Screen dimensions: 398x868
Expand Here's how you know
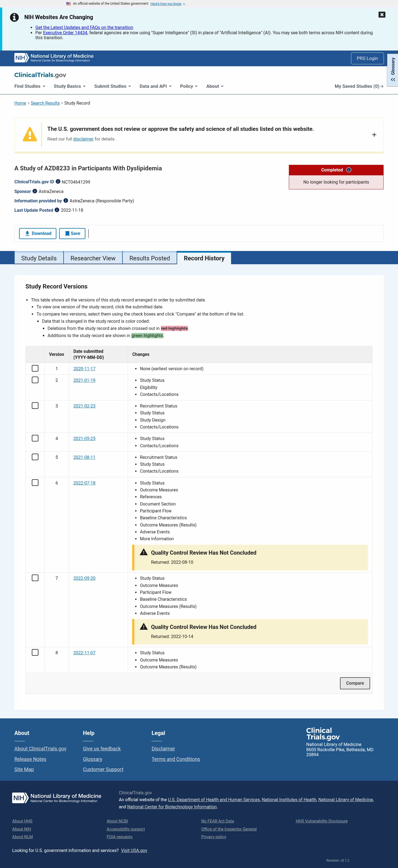point(168,4)
